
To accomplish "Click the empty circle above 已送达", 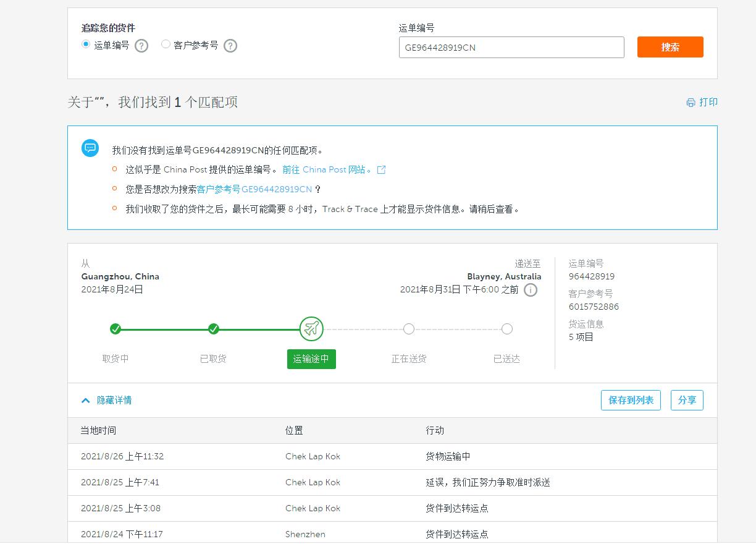I will point(506,329).
